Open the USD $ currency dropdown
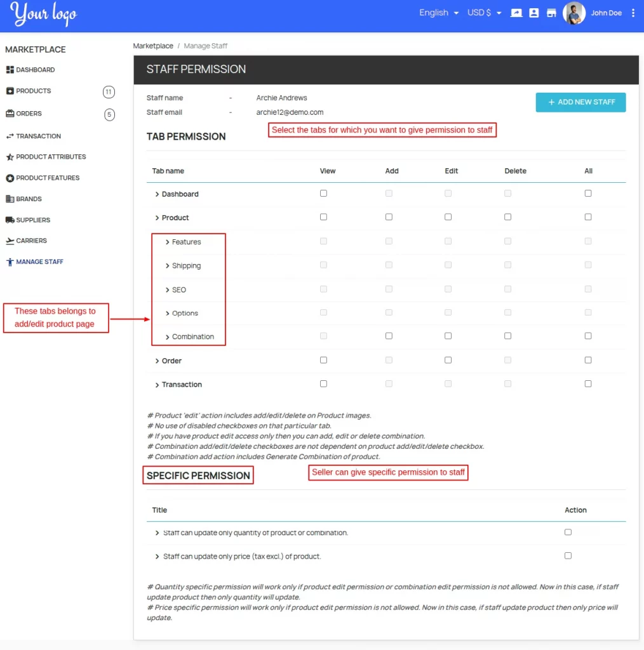The image size is (644, 650). click(x=485, y=13)
